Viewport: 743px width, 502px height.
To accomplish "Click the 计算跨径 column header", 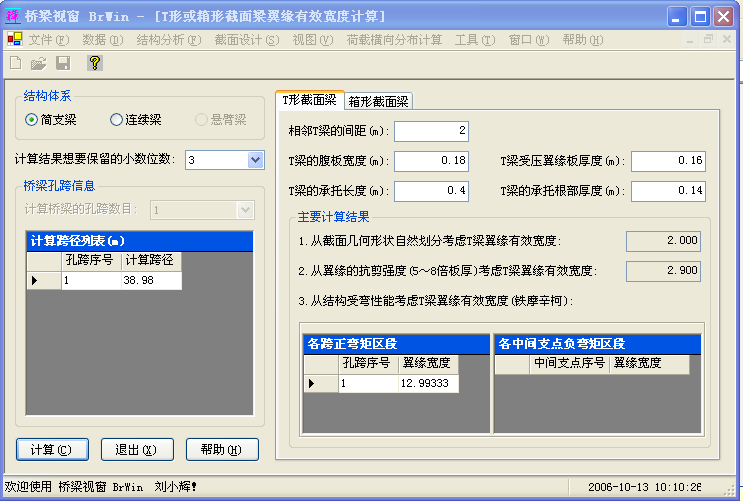I will click(x=152, y=260).
